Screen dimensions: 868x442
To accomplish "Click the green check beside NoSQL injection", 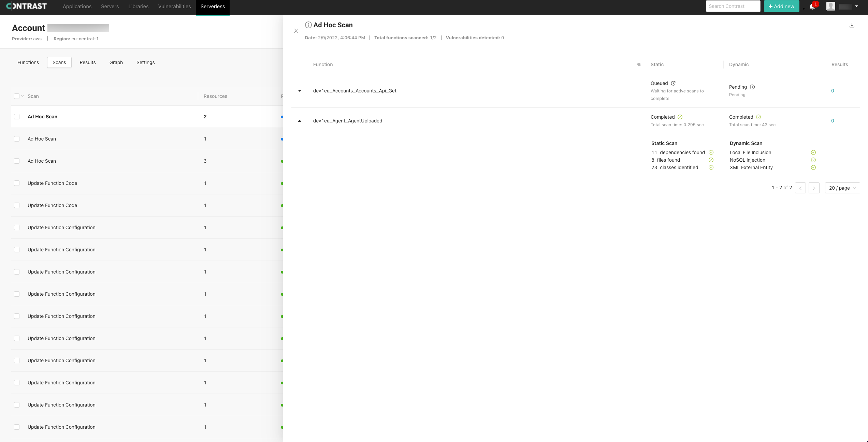I will pyautogui.click(x=813, y=160).
